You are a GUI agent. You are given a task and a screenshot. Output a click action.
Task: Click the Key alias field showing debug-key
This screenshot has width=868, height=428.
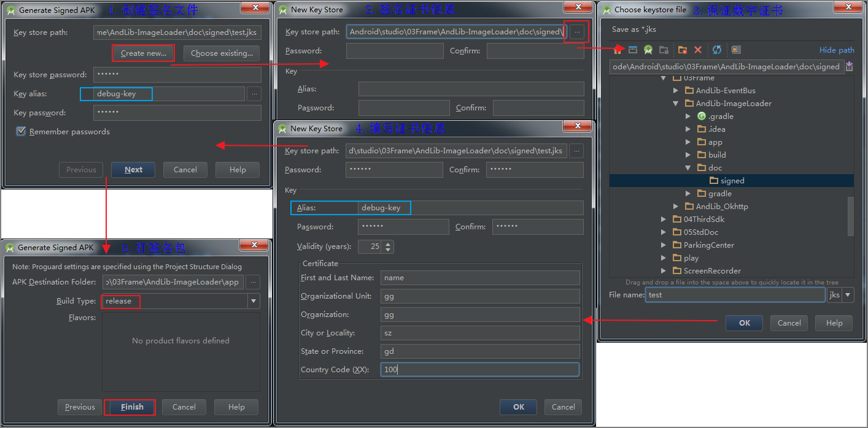click(169, 94)
